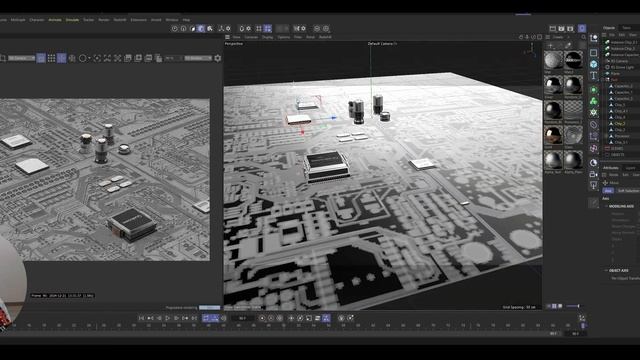Select the Plane object in tree
The image size is (640, 360).
[616, 73]
